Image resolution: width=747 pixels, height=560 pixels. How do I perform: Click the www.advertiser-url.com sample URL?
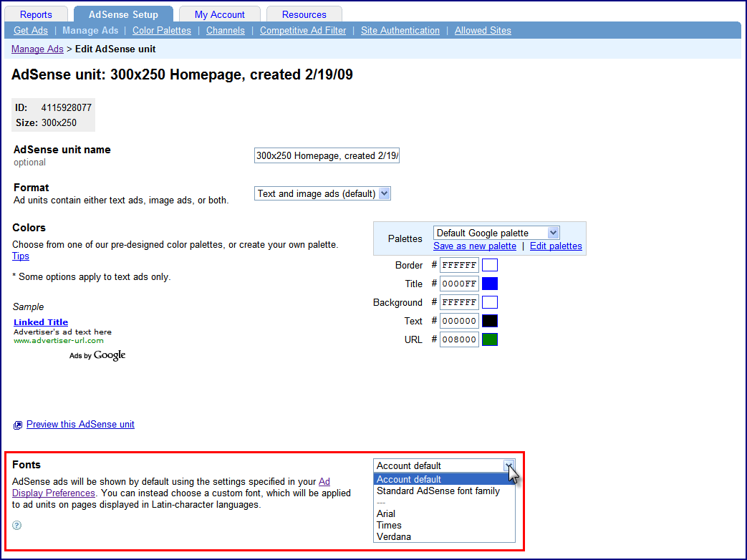[59, 340]
